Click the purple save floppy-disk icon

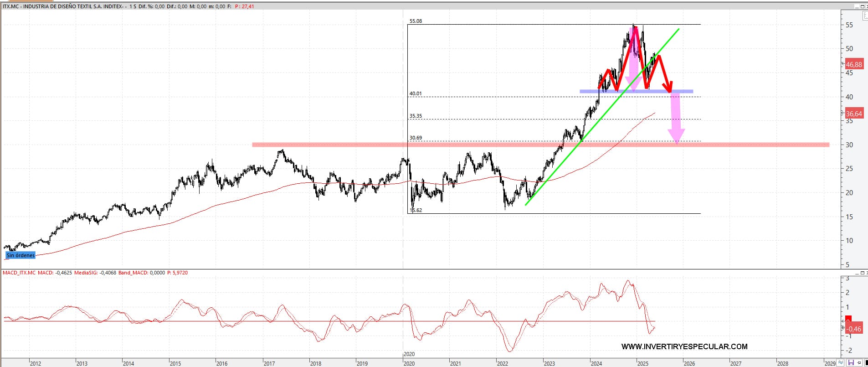tap(851, 363)
